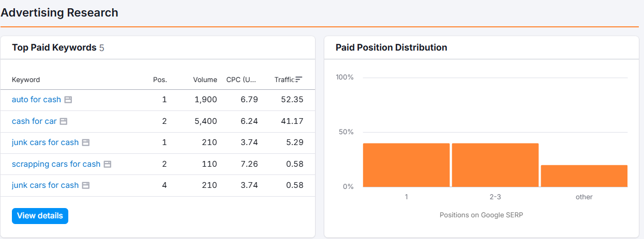
Task: Click the Paid Position Distribution title
Action: 391,47
